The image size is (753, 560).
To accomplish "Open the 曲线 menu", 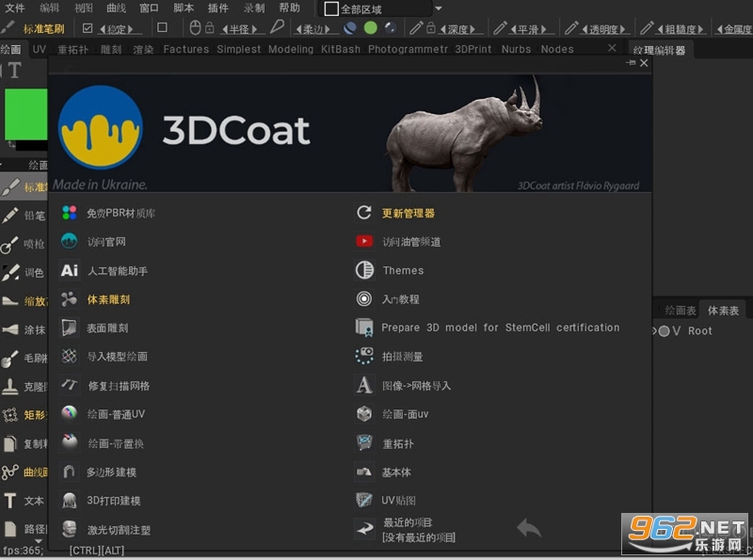I will [x=116, y=8].
